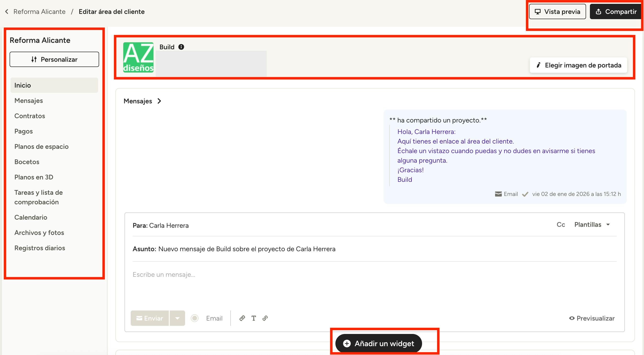644x355 pixels.
Task: Click the AZ diseños logo thumbnail
Action: [138, 57]
